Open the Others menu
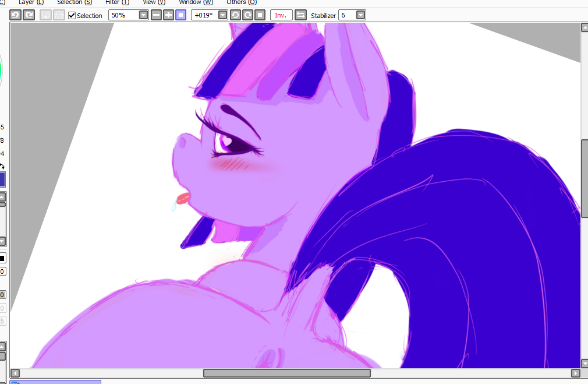Viewport: 588px width, 384px height. (x=242, y=2)
